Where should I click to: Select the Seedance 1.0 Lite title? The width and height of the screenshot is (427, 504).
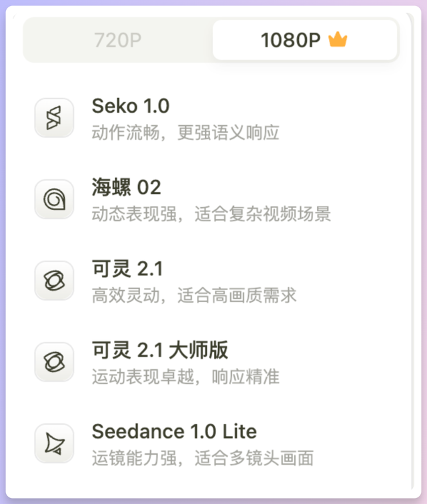(x=174, y=431)
